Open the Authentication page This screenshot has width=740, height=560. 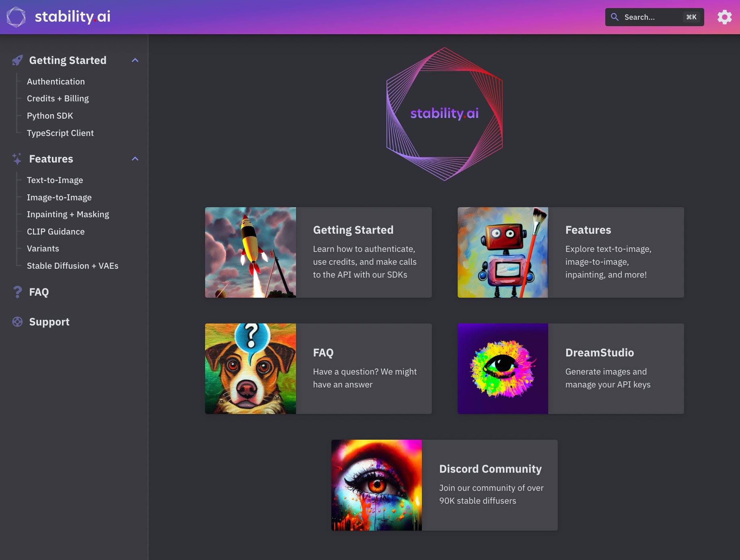(x=55, y=81)
